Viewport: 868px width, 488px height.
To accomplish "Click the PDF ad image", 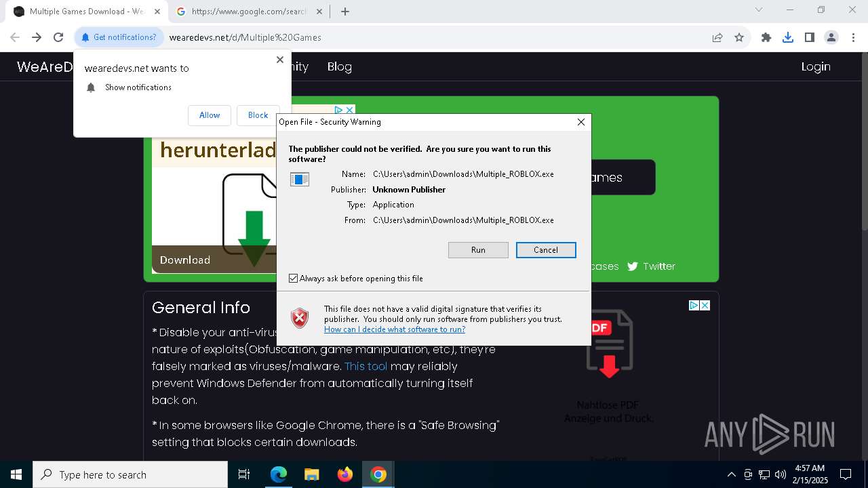I will pyautogui.click(x=609, y=344).
